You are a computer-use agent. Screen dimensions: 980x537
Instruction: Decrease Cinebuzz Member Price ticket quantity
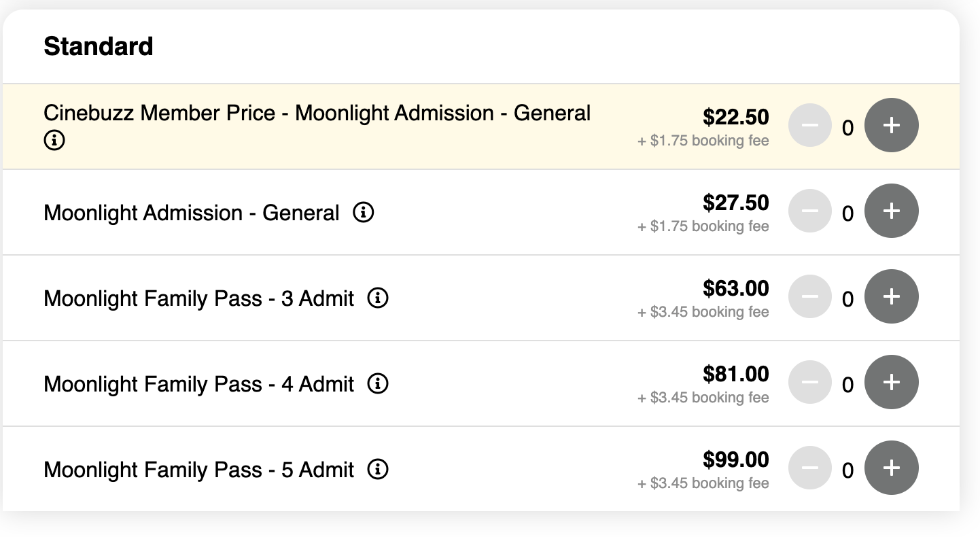tap(809, 125)
